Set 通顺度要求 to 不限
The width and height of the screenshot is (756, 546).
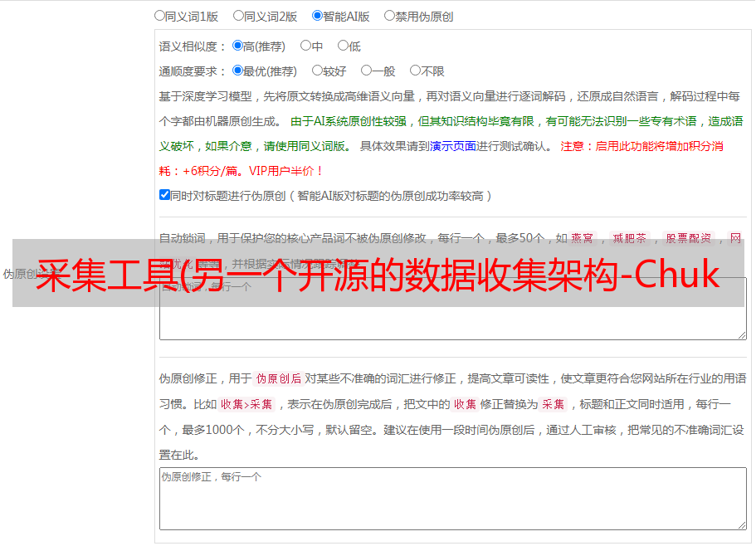[415, 71]
